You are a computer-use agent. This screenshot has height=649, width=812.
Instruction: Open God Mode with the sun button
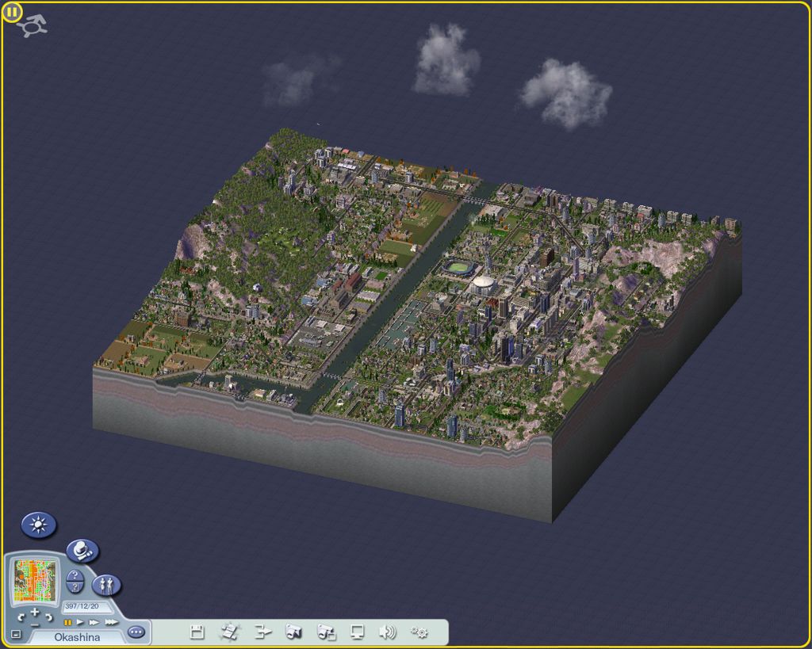click(38, 525)
